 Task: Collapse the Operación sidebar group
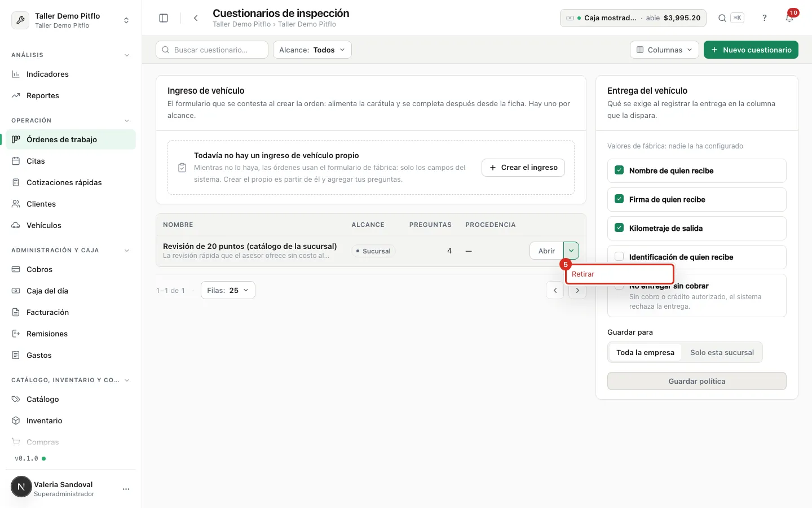(127, 121)
